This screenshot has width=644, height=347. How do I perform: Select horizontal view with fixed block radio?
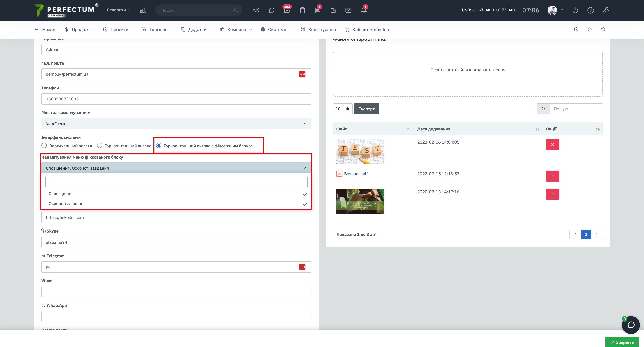point(159,146)
